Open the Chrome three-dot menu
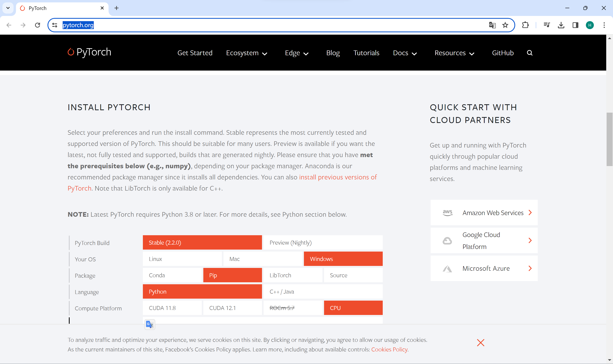Screen dimensions: 613x364 [x=604, y=25]
